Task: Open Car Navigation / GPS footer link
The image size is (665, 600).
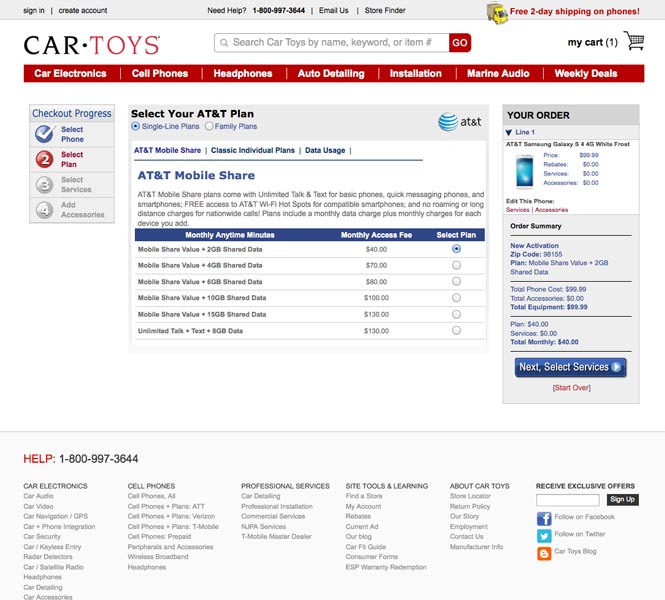Action: tap(56, 516)
